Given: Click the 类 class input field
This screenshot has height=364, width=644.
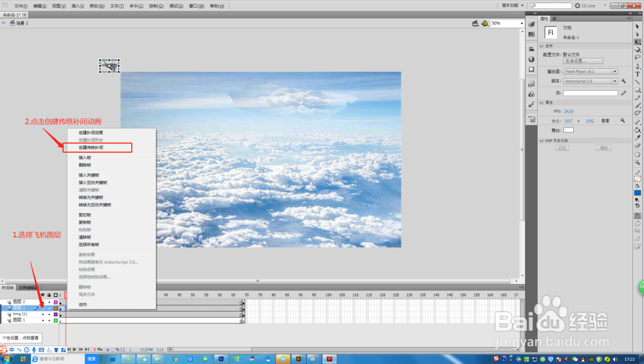Looking at the screenshot, I should pyautogui.click(x=590, y=93).
